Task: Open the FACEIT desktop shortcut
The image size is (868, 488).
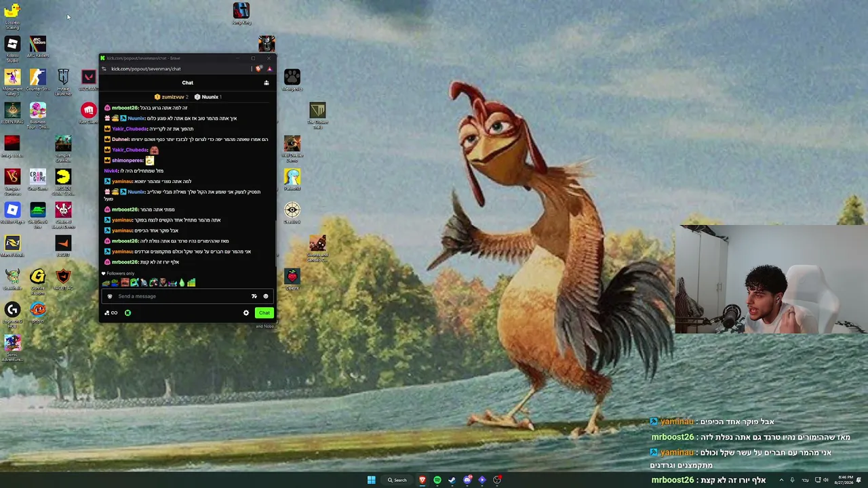Action: 63,246
